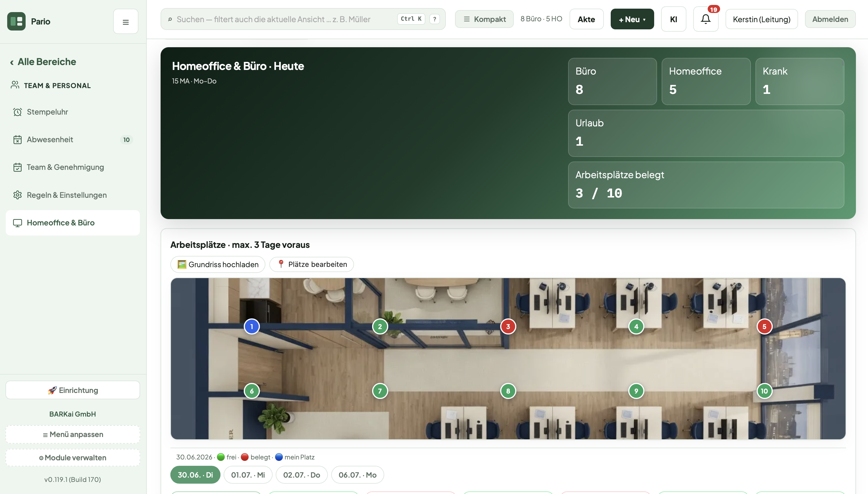
Task: Click the Pario logo icon
Action: tap(16, 21)
